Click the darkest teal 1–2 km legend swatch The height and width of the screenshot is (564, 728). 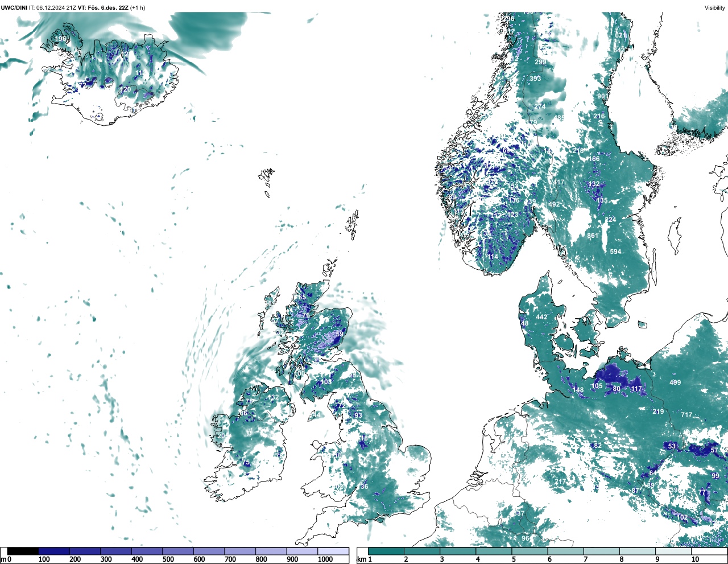tap(386, 551)
